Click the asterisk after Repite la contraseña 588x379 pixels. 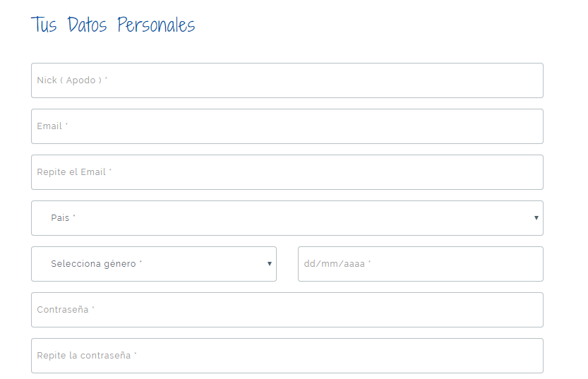point(135,354)
